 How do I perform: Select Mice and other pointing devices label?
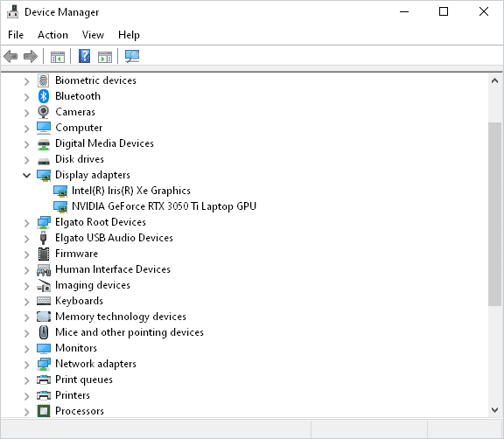click(129, 332)
